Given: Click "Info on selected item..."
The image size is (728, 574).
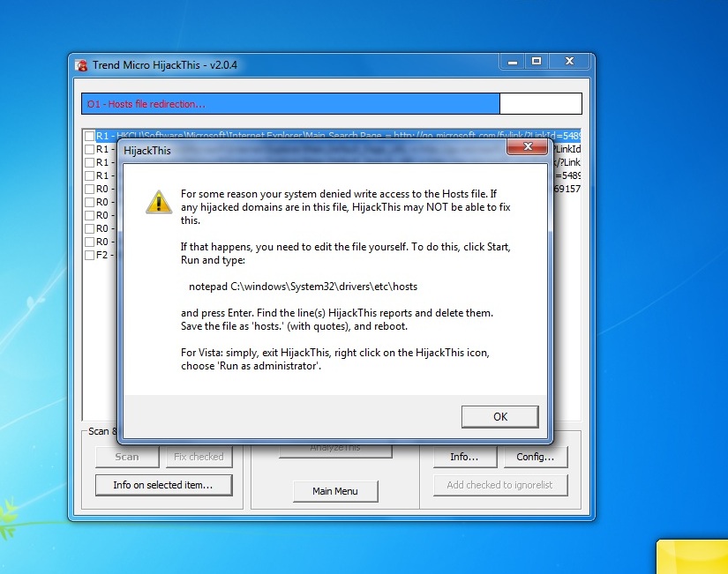Looking at the screenshot, I should (x=163, y=485).
